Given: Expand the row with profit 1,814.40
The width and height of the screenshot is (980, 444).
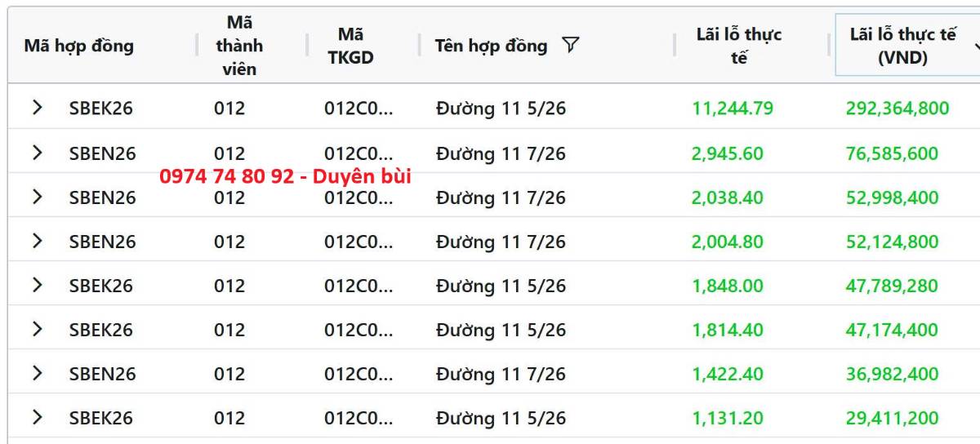Looking at the screenshot, I should click(x=37, y=329).
